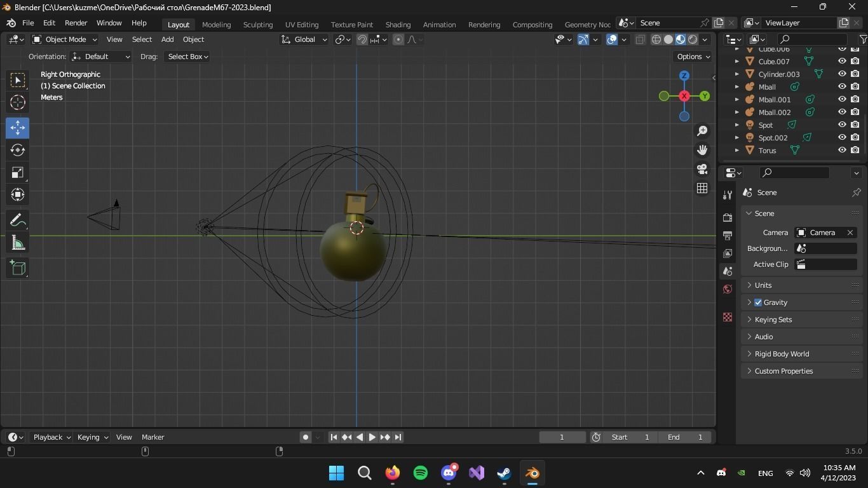
Task: Switch perspective/orthographic grid icon
Action: (702, 188)
